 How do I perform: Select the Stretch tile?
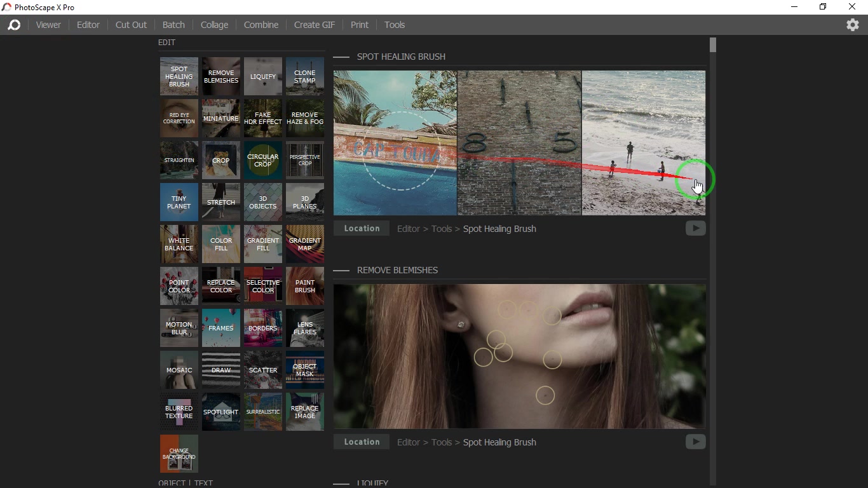coord(221,202)
